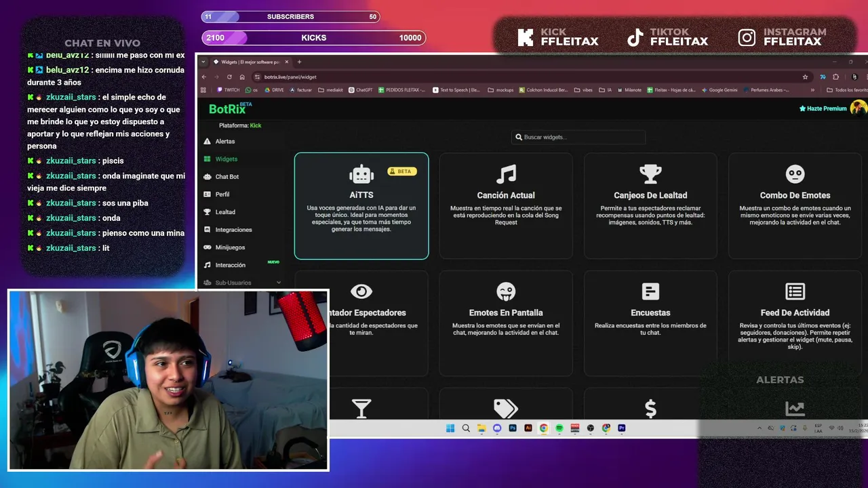Click the BotRix logo
Image resolution: width=868 pixels, height=488 pixels.
231,108
